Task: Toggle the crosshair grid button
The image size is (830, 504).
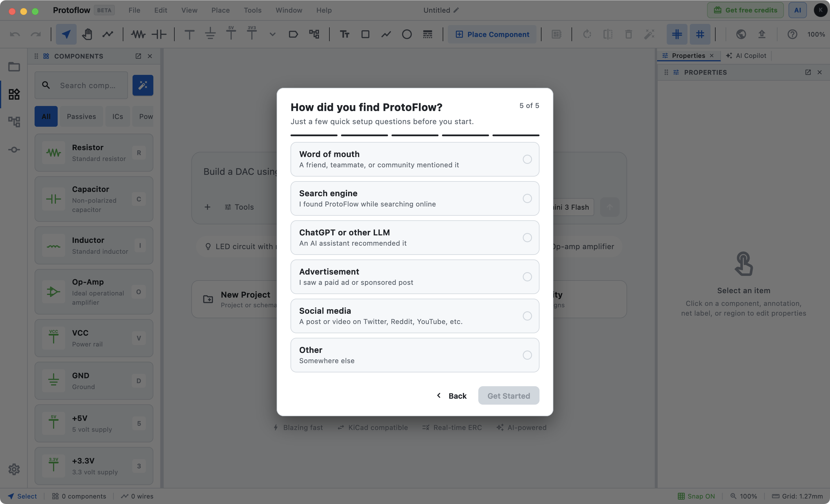Action: (x=677, y=34)
